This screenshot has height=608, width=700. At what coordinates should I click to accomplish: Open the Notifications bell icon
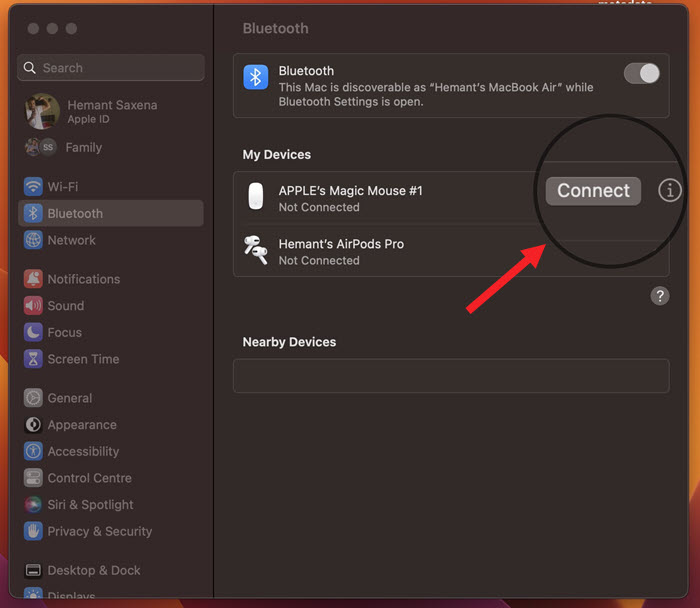coord(33,279)
